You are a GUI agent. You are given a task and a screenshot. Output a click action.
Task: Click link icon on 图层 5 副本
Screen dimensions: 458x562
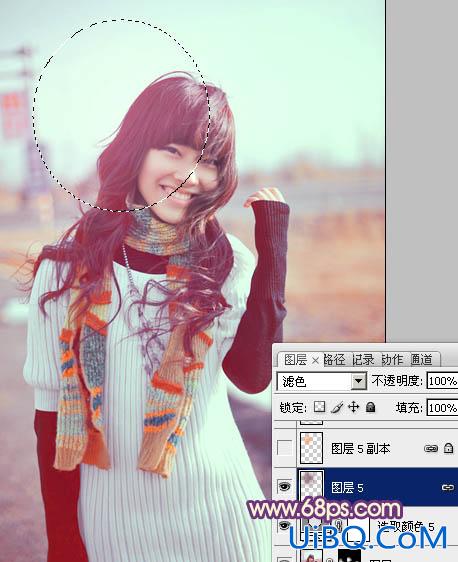pos(431,448)
